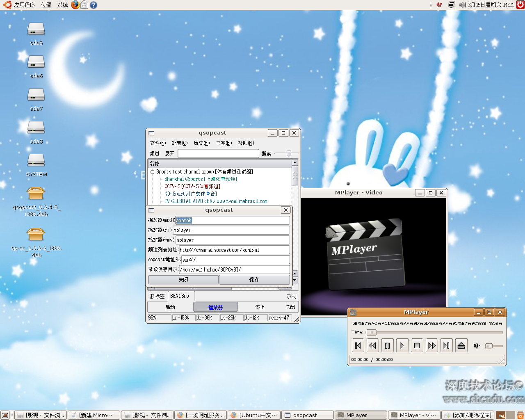This screenshot has height=420, width=525.
Task: Click the rewind button in MPlayer
Action: point(372,345)
